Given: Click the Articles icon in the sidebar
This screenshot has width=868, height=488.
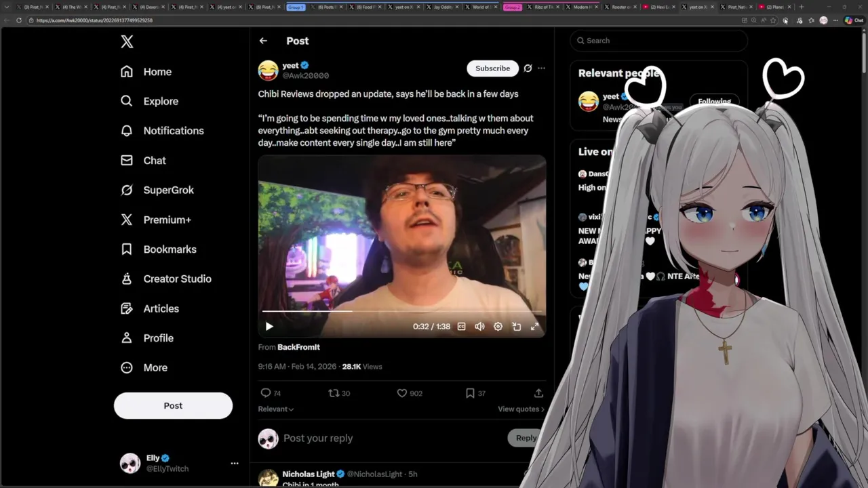Looking at the screenshot, I should [127, 308].
